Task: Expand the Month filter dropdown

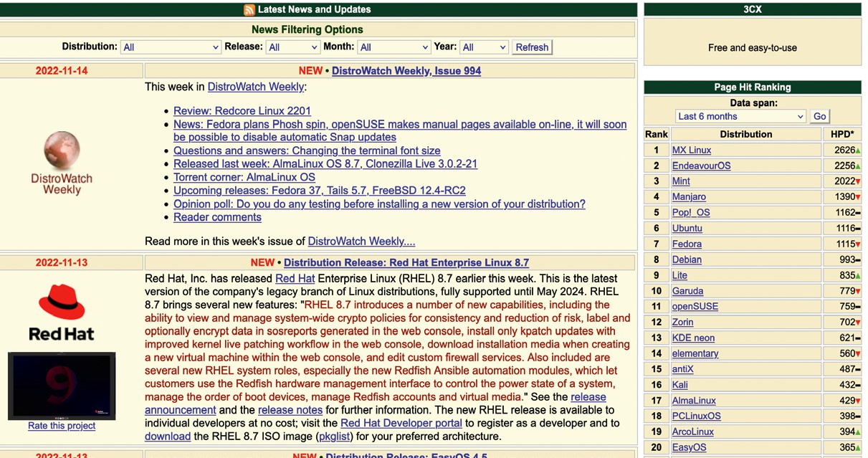Action: pyautogui.click(x=394, y=47)
